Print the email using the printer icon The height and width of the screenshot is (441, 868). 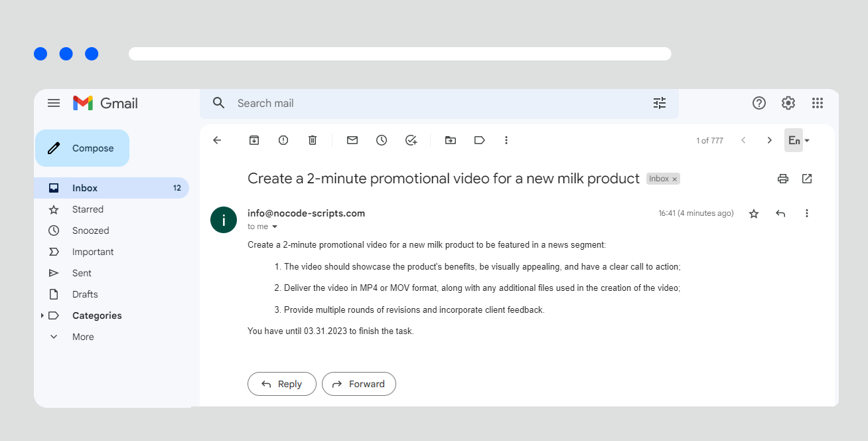click(x=783, y=179)
